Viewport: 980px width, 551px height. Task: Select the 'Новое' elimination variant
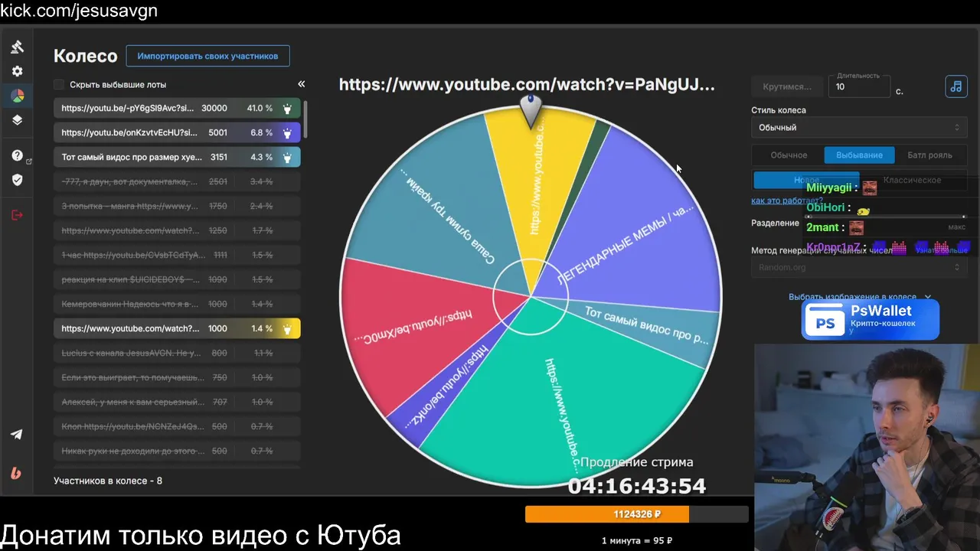coord(806,181)
